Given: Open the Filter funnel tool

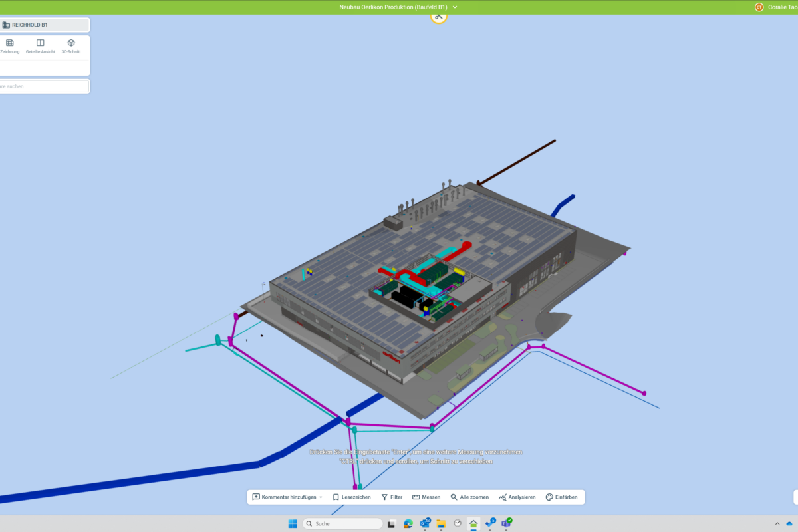Looking at the screenshot, I should coord(392,497).
